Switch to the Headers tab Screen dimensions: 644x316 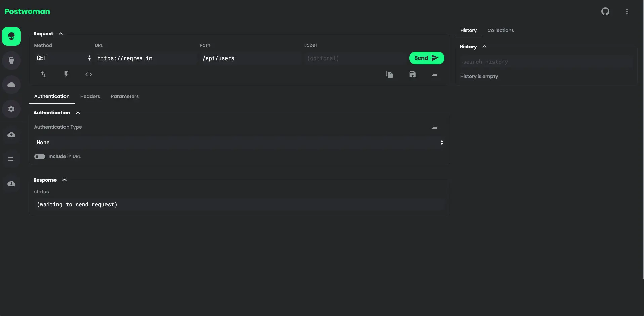click(x=90, y=96)
